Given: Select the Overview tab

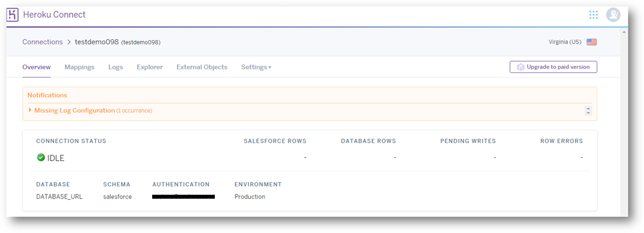Looking at the screenshot, I should point(37,67).
